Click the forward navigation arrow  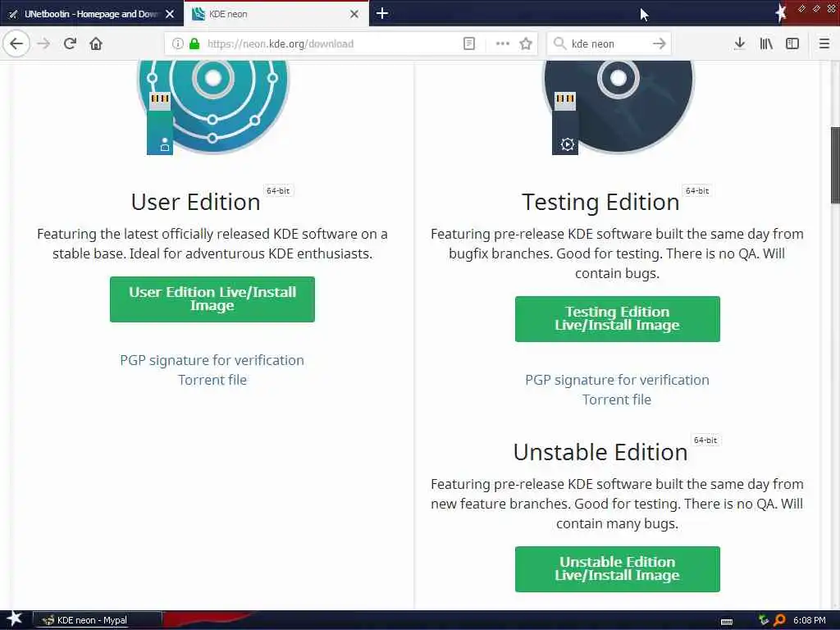(44, 43)
